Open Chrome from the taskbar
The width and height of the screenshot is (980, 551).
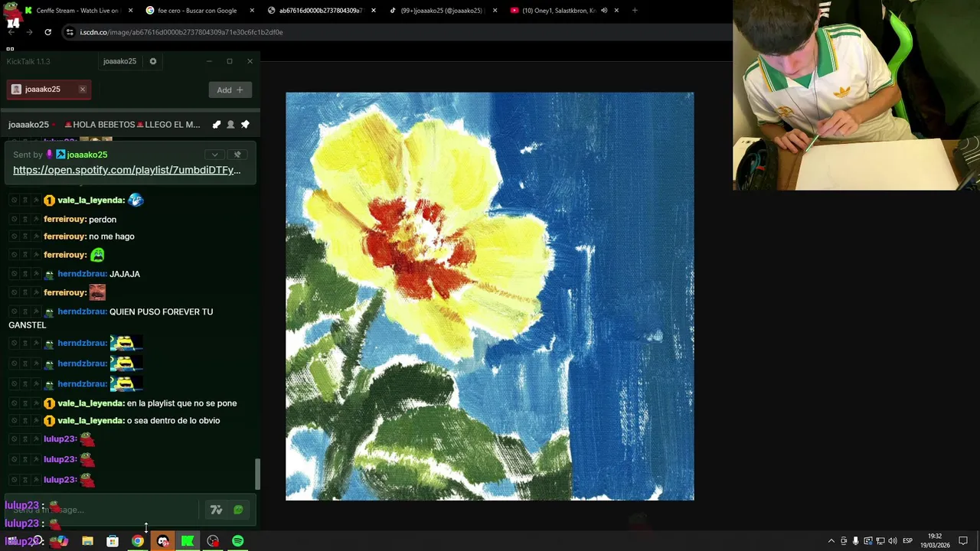pos(137,541)
